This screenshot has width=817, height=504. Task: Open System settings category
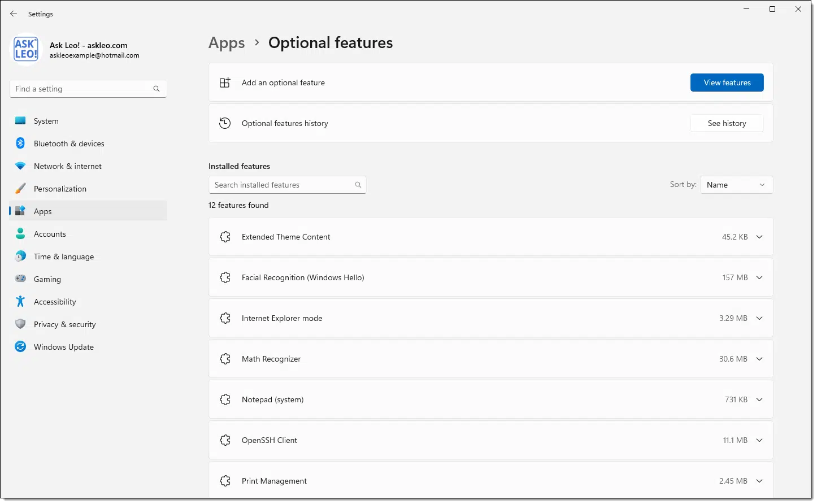pos(88,121)
